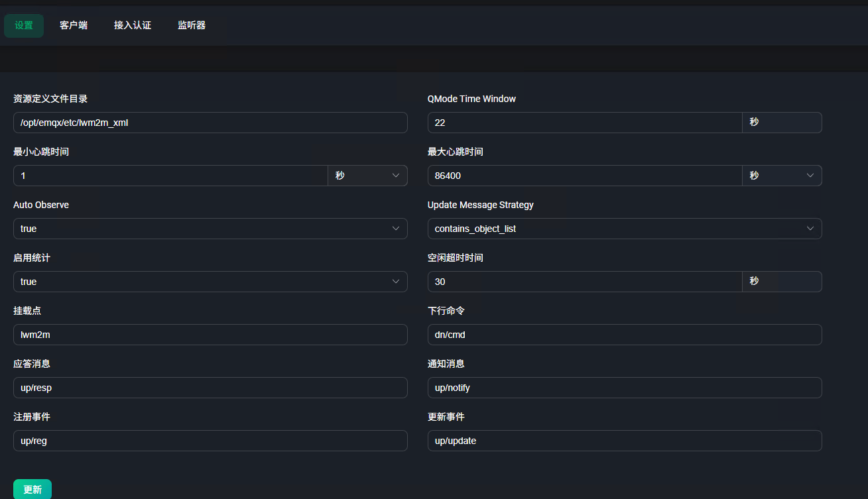The image size is (868, 499).
Task: Click the 最小心跳时间 value field
Action: coord(170,176)
